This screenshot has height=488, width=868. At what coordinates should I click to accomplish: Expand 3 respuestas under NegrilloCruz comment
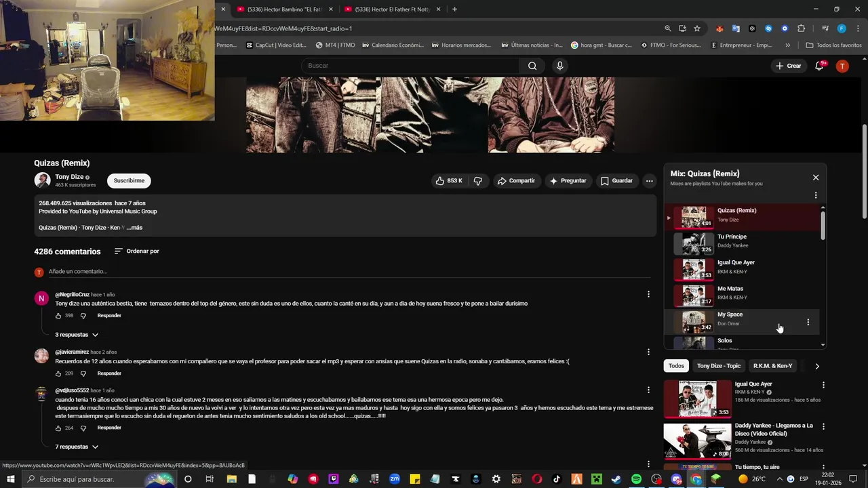click(77, 335)
